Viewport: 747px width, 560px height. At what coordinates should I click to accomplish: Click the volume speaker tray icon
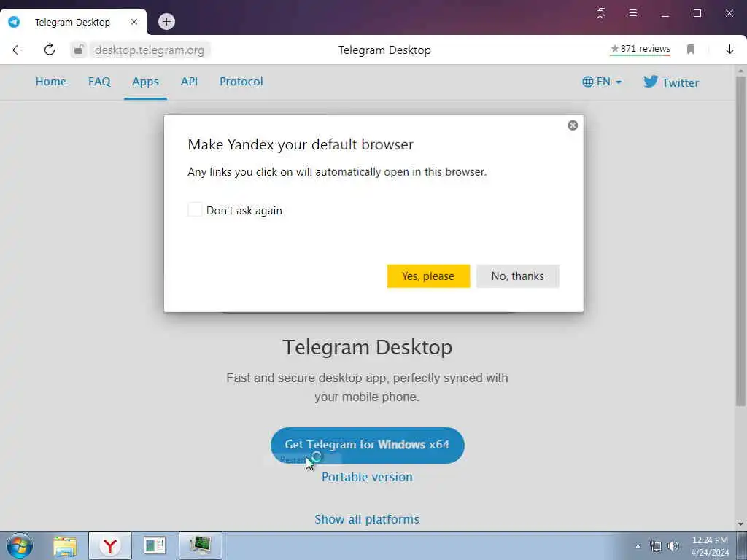point(673,546)
